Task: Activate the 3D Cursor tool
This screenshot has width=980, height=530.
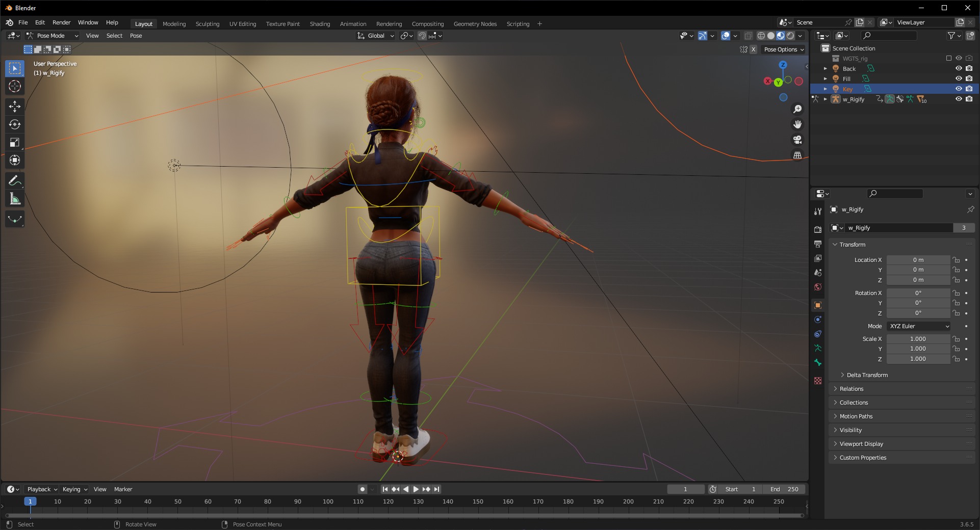Action: tap(15, 86)
